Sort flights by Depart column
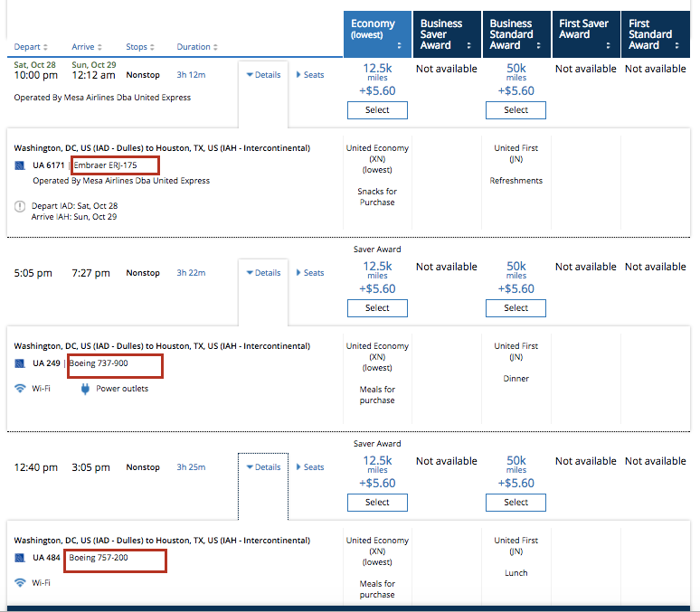 point(31,47)
